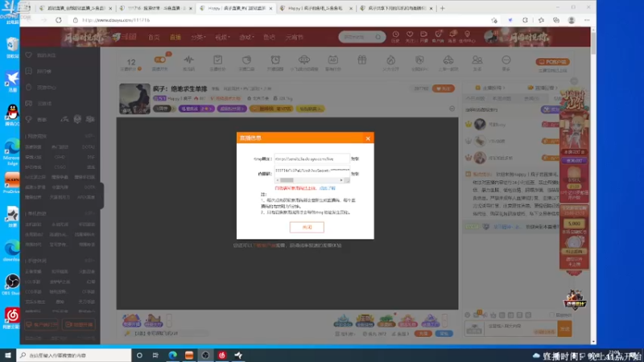Image resolution: width=644 pixels, height=362 pixels.
Task: Click the rtmp address input field
Action: coord(312,158)
